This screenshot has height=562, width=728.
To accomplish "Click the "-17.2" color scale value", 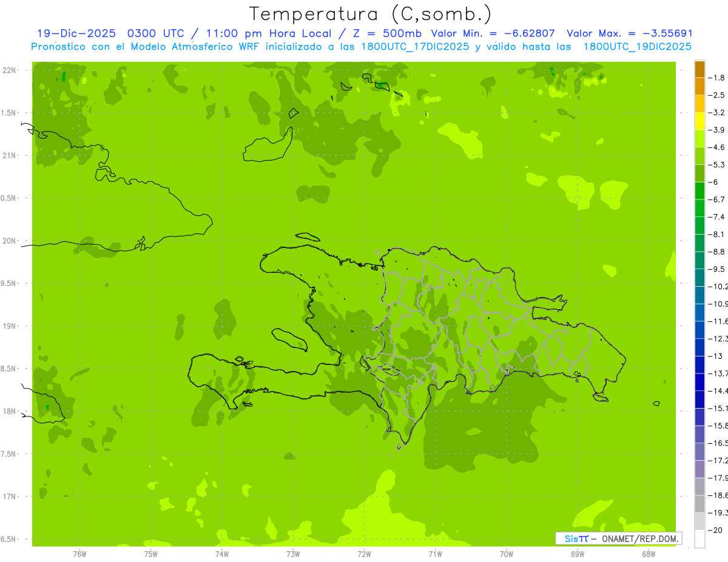I will [718, 460].
